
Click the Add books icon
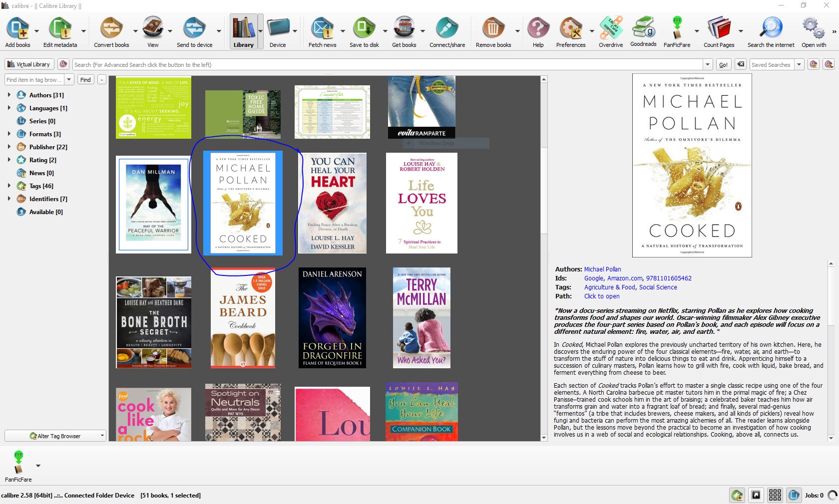(18, 28)
